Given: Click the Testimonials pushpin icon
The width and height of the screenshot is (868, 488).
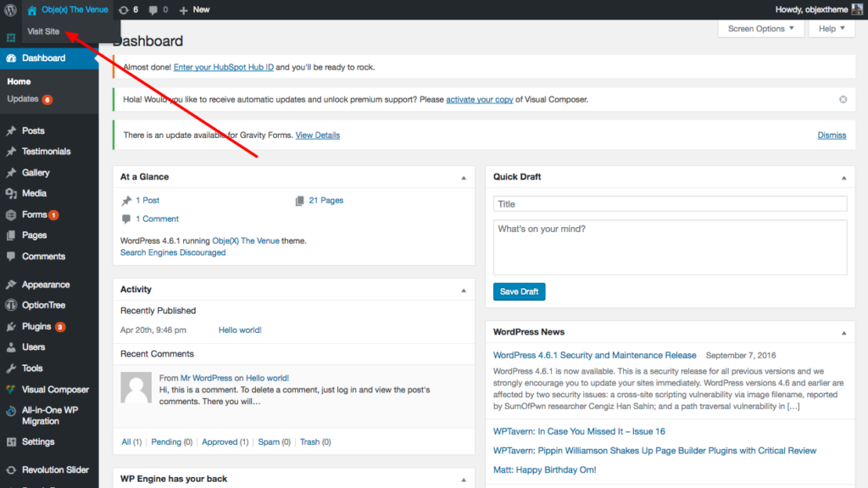Looking at the screenshot, I should pyautogui.click(x=11, y=152).
